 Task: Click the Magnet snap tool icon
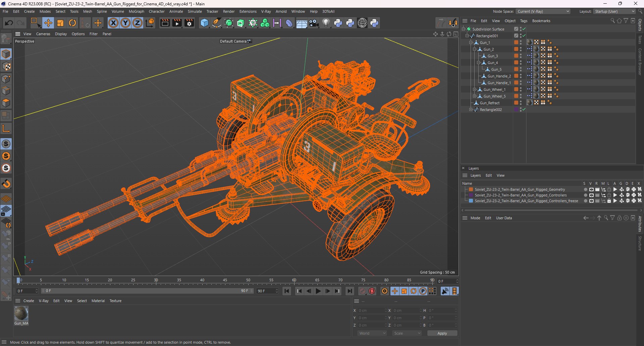(6, 183)
